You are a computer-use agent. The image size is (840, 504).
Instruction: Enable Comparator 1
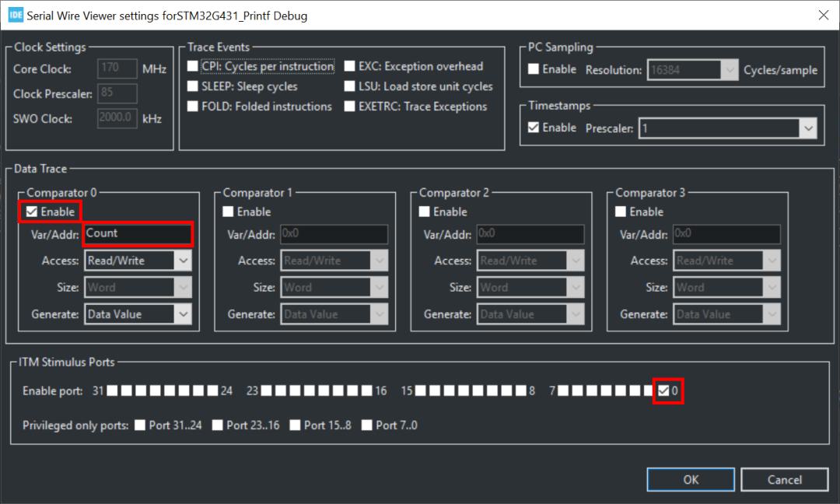pos(228,212)
